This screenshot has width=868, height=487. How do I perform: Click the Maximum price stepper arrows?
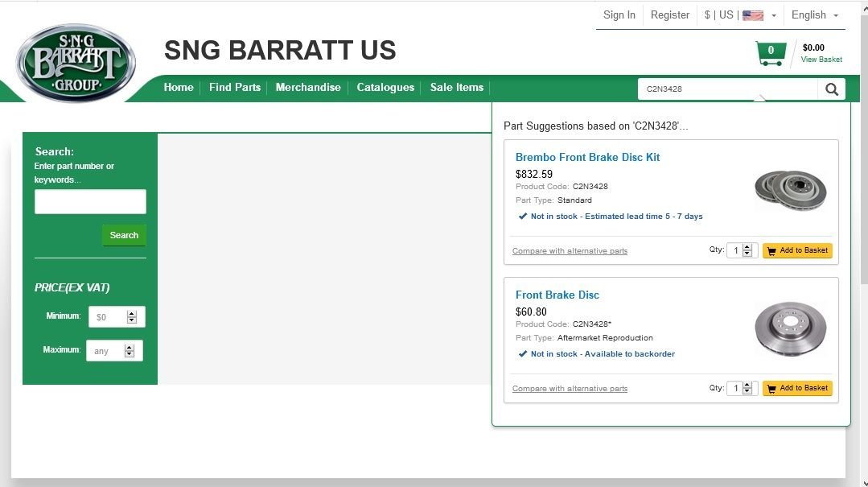click(130, 351)
